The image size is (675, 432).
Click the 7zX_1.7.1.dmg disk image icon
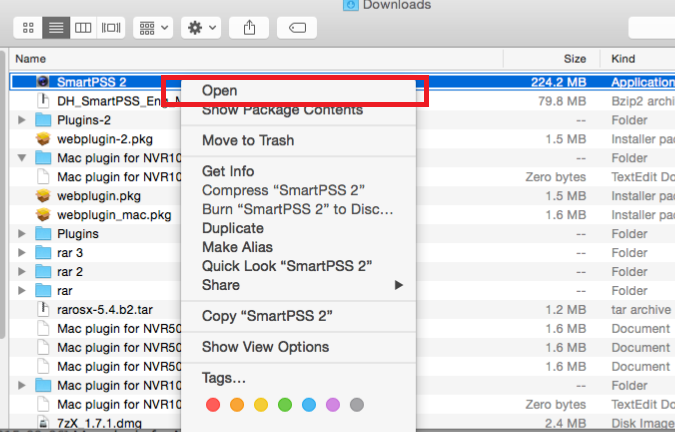point(43,423)
